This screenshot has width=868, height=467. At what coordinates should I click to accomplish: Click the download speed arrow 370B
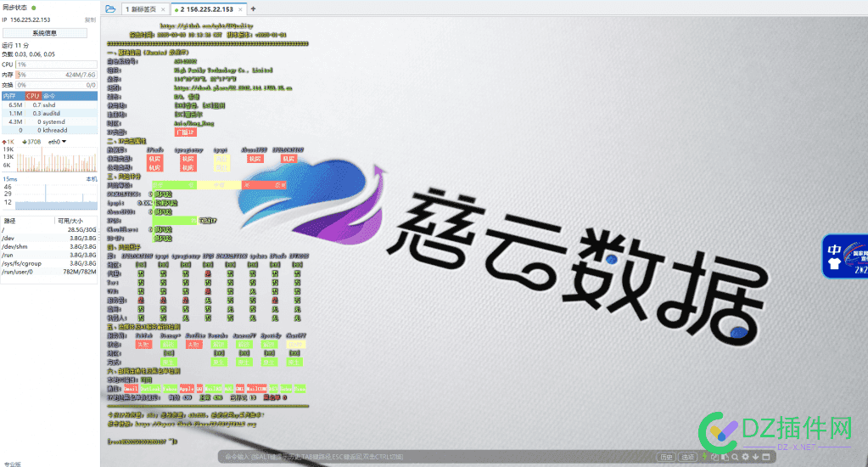point(31,142)
